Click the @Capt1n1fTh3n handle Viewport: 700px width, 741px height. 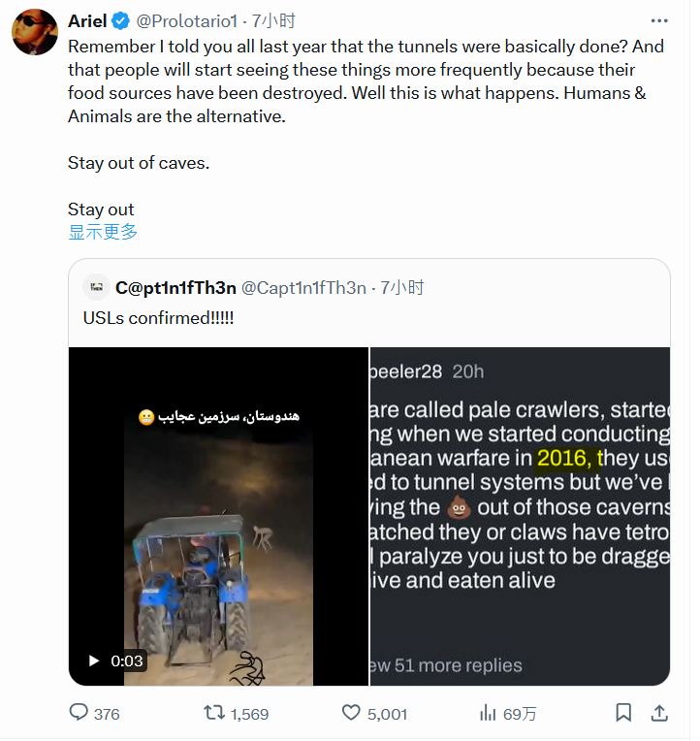(303, 287)
